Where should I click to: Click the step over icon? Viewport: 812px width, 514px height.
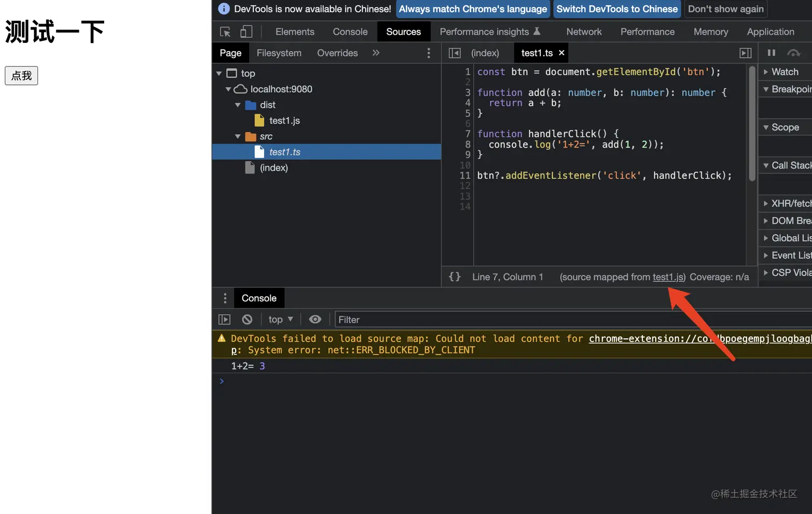click(x=794, y=53)
